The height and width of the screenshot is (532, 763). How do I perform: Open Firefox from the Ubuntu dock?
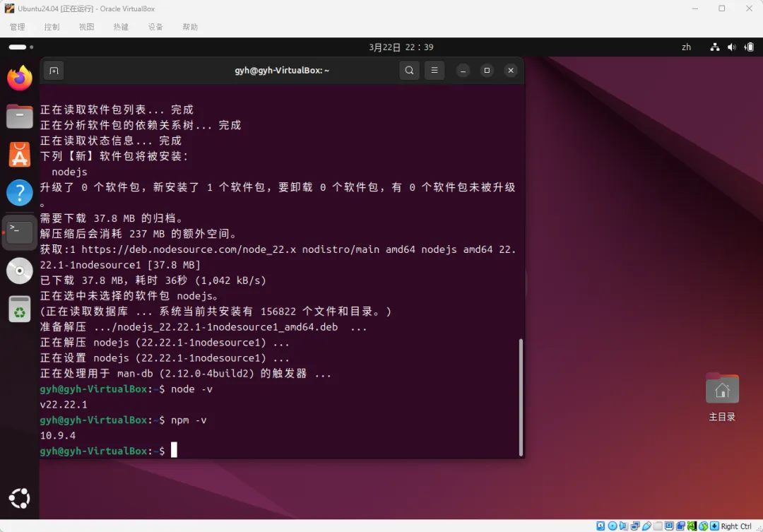(x=20, y=78)
